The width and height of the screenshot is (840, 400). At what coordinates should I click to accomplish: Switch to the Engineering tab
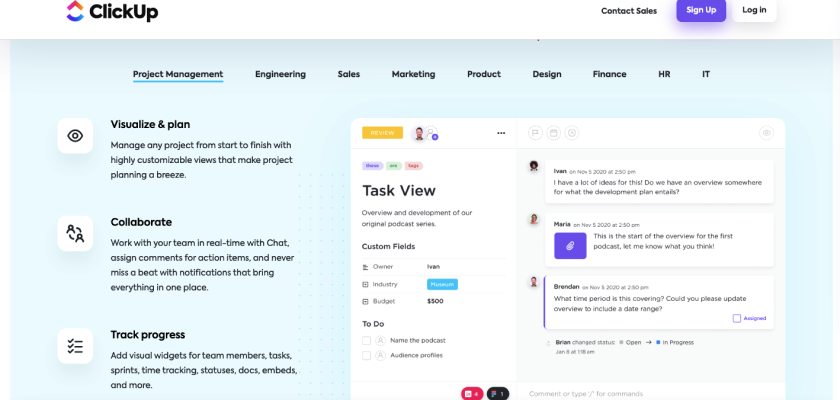click(280, 74)
